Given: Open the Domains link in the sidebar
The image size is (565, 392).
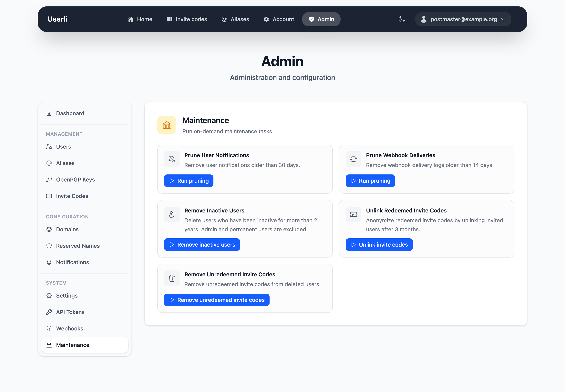Looking at the screenshot, I should (x=85, y=229).
